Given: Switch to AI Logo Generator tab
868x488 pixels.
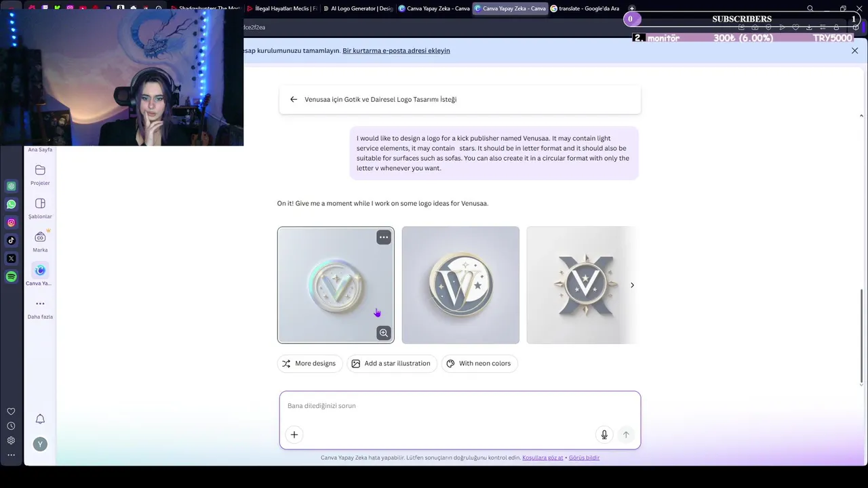Looking at the screenshot, I should pyautogui.click(x=357, y=9).
